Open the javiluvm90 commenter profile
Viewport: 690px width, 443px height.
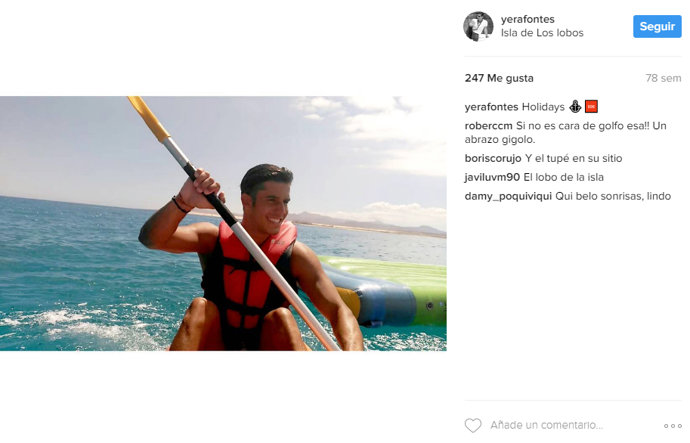pyautogui.click(x=492, y=177)
